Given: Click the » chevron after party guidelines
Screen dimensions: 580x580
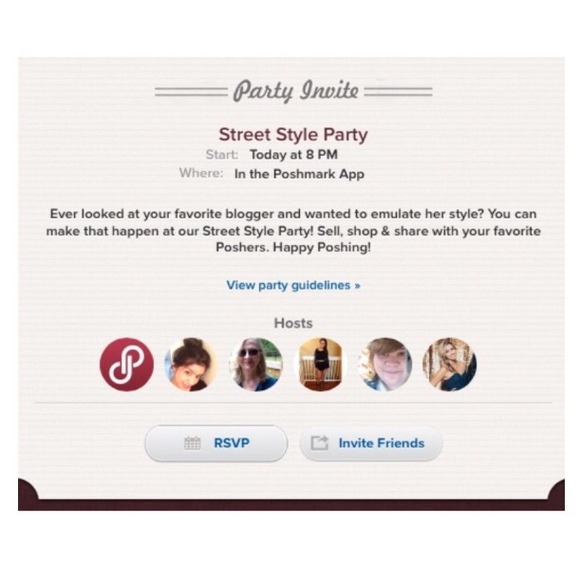Looking at the screenshot, I should (357, 286).
